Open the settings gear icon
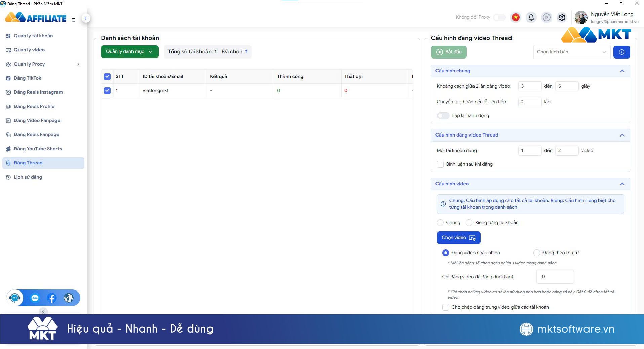Viewport: 644px width, 349px height. (x=562, y=17)
